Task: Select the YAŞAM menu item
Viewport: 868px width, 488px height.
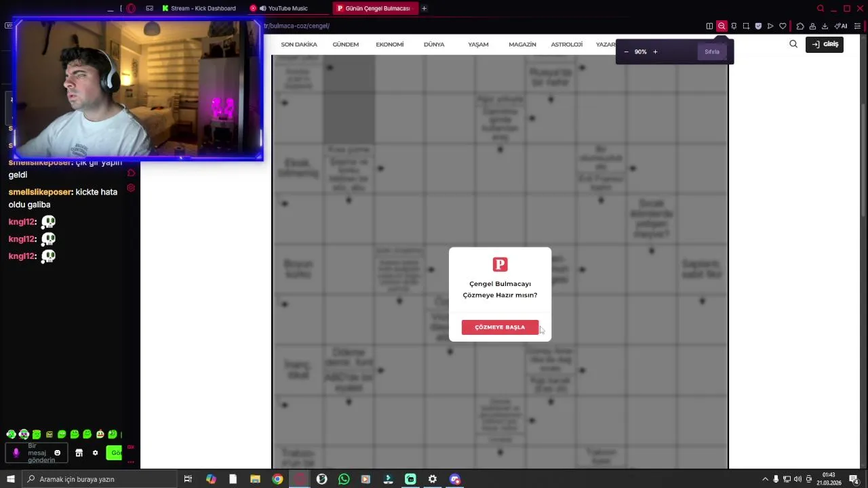Action: 478,44
